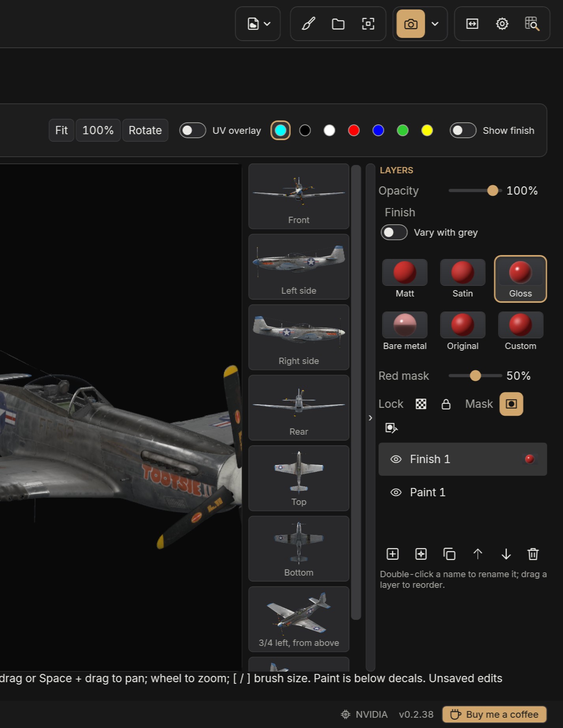563x728 pixels.
Task: Open the folder icon in toolbar
Action: 338,24
